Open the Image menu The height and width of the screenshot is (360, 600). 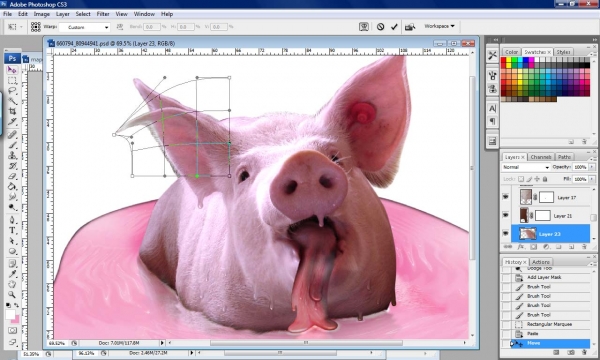click(x=42, y=14)
